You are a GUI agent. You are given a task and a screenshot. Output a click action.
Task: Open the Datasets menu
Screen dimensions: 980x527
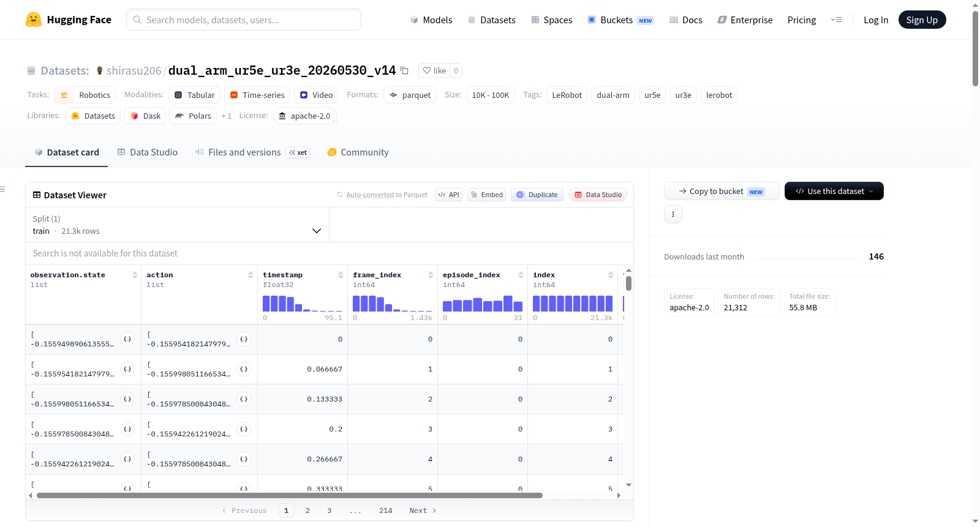click(x=491, y=20)
